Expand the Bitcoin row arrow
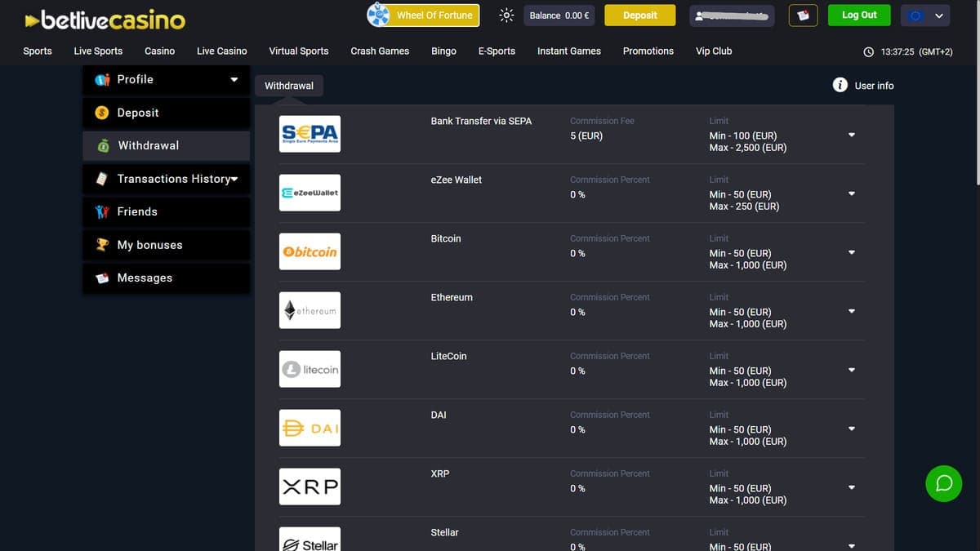Image resolution: width=980 pixels, height=551 pixels. pyautogui.click(x=852, y=252)
